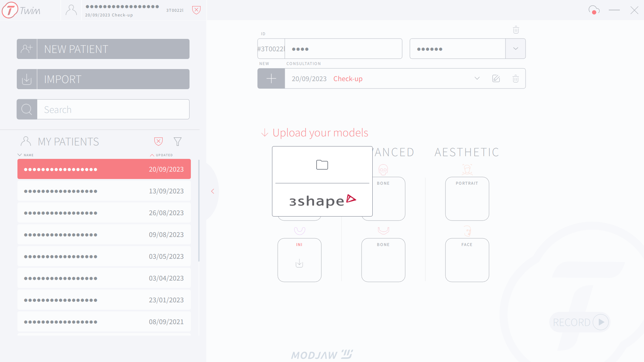The height and width of the screenshot is (362, 644).
Task: Click the plus button to add a new consultation
Action: click(271, 78)
